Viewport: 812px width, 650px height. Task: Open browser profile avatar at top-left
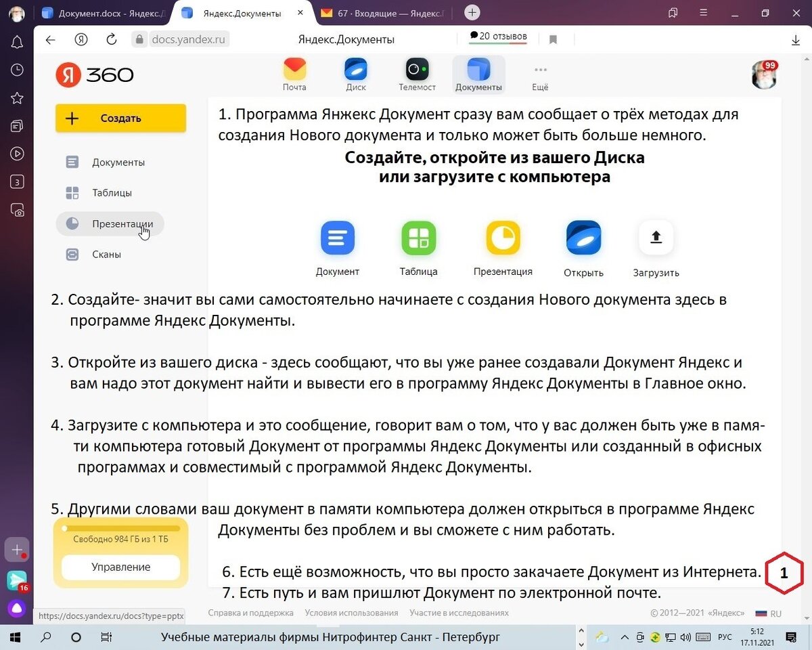(17, 13)
